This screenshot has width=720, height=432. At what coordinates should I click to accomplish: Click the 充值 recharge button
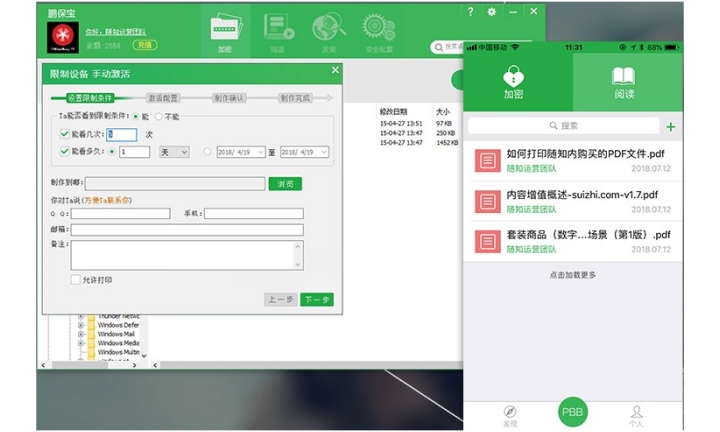145,45
